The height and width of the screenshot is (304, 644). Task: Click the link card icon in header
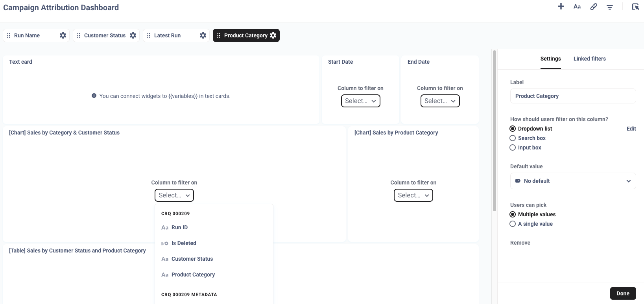(593, 7)
